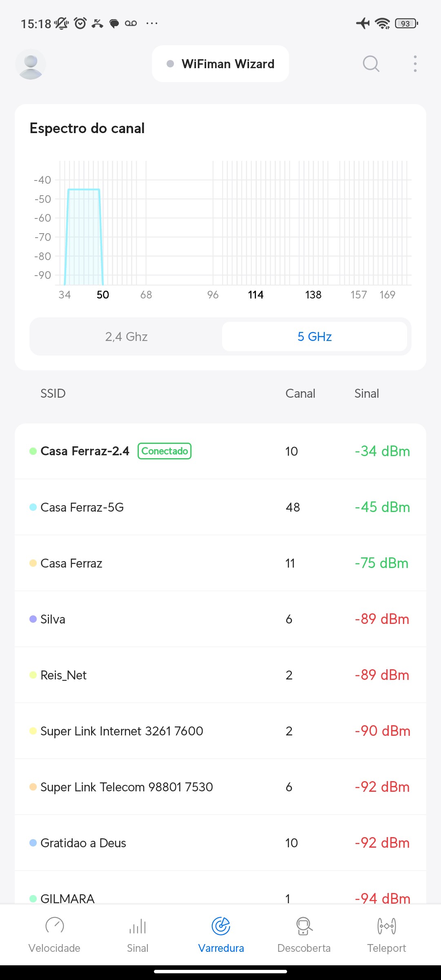Screen dimensions: 441x980
Task: Sort networks by Canal column header
Action: coord(300,394)
